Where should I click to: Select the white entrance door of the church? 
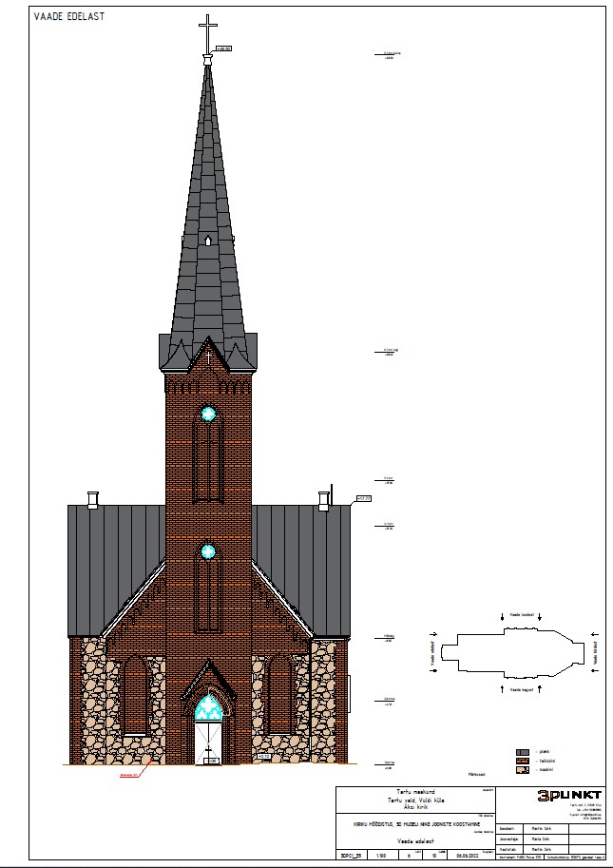point(207,743)
